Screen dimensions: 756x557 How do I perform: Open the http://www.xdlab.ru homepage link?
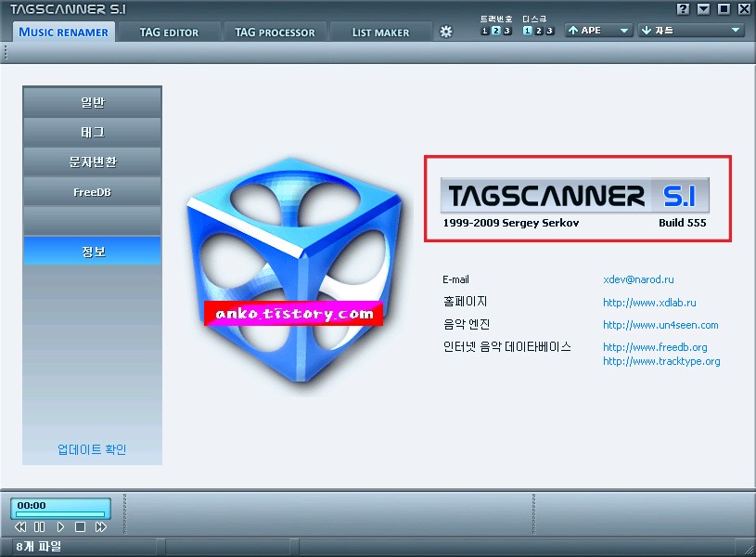tap(649, 303)
